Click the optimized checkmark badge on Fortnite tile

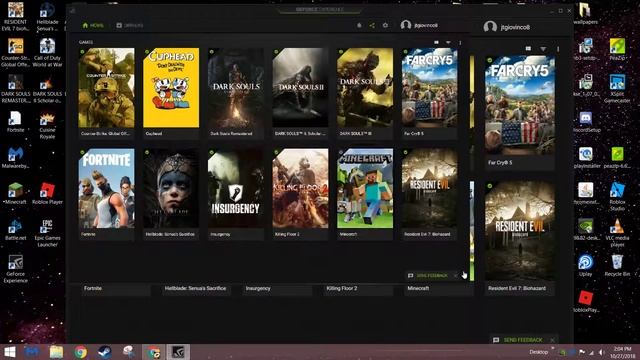click(x=82, y=152)
